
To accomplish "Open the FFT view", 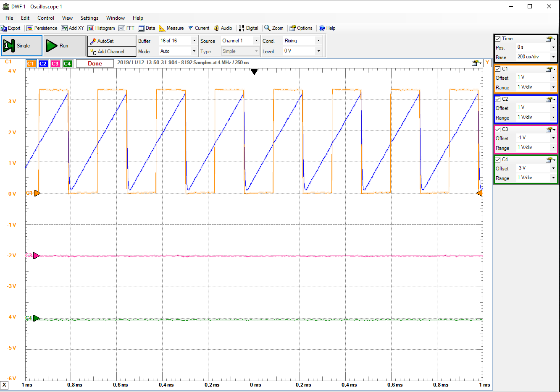I will [126, 28].
